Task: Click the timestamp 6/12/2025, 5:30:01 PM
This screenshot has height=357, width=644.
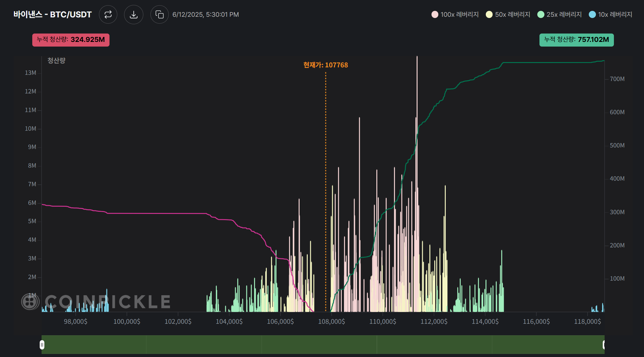Action: (x=206, y=15)
